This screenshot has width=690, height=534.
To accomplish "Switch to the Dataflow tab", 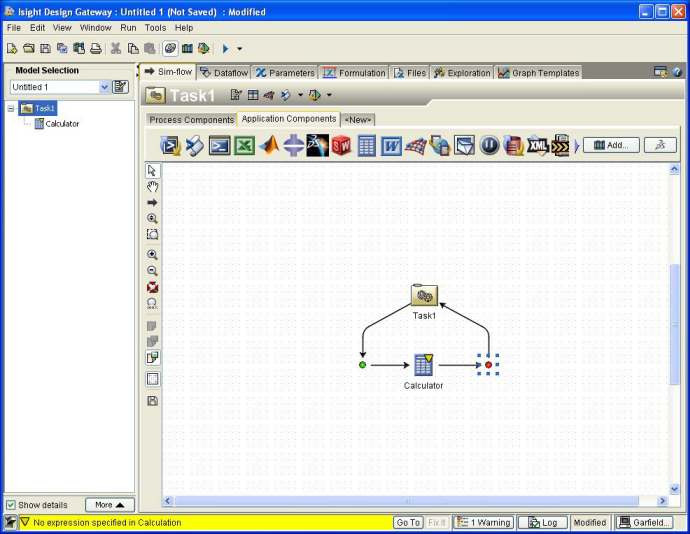I will 224,73.
